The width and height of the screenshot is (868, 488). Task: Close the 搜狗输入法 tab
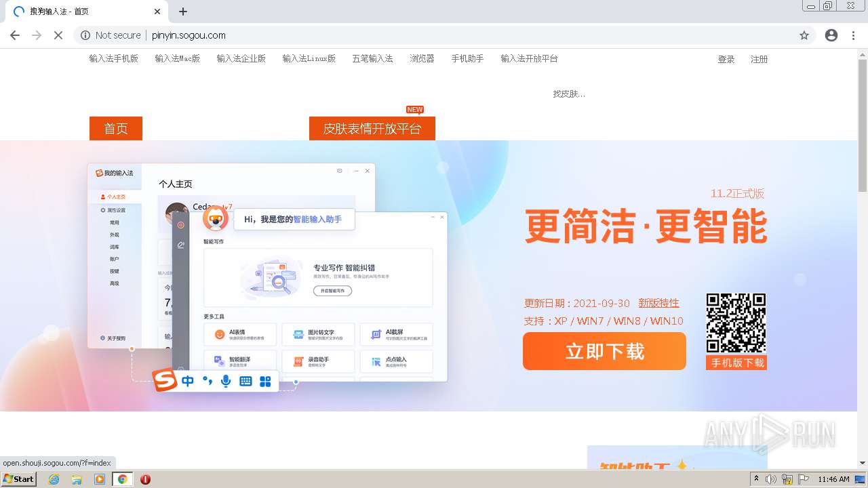[x=157, y=12]
